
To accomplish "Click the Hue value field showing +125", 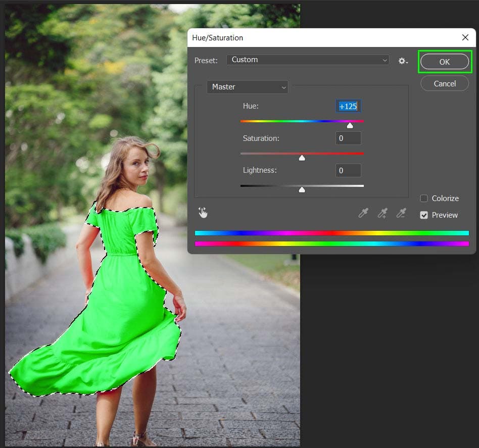I will tap(348, 106).
